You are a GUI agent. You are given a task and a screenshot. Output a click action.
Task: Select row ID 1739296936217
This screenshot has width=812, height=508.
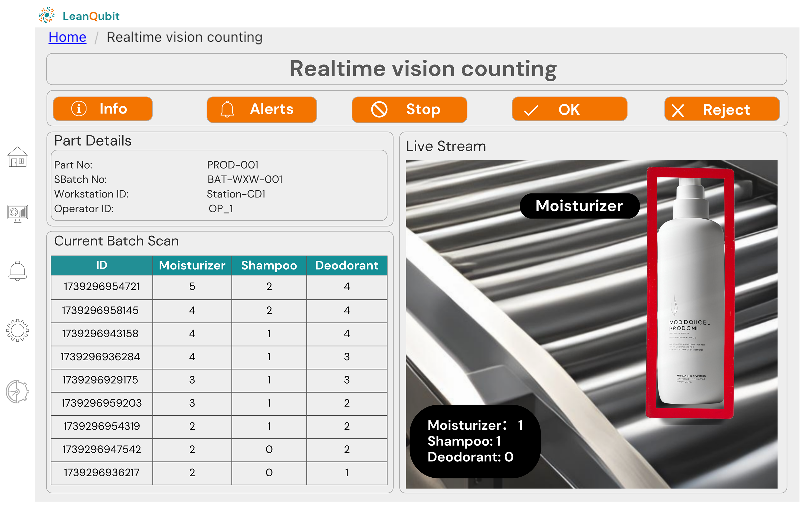click(102, 473)
